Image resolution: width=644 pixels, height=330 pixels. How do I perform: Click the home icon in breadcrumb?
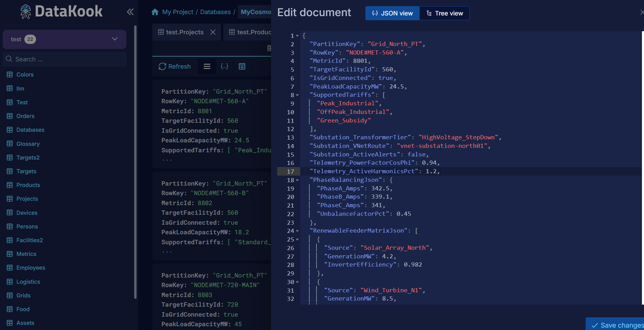click(x=155, y=12)
